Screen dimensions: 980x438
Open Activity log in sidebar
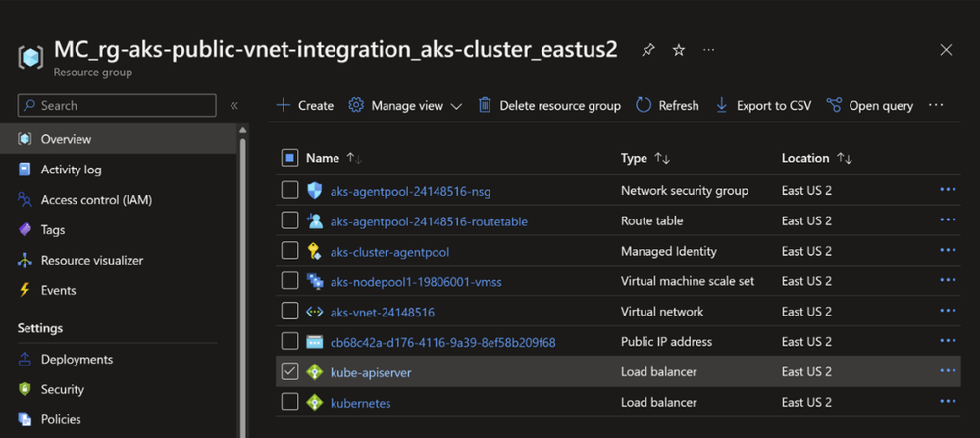point(71,170)
